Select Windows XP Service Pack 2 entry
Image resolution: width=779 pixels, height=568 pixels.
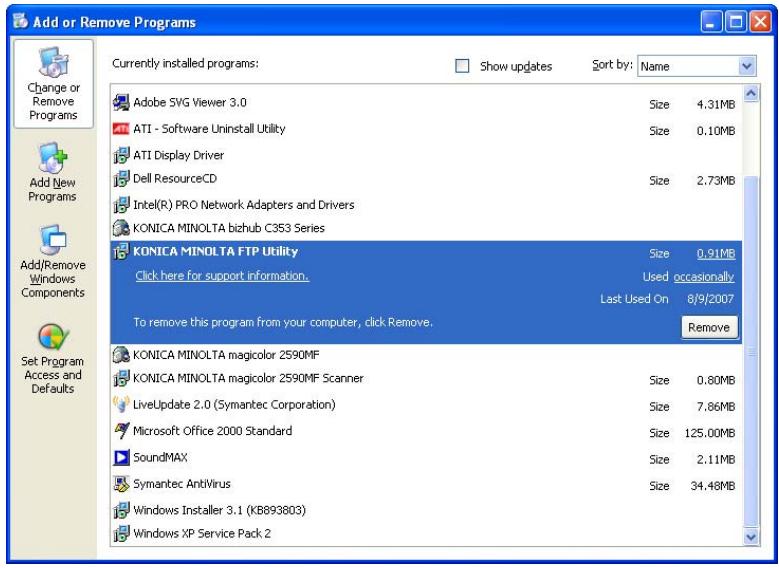[426, 533]
